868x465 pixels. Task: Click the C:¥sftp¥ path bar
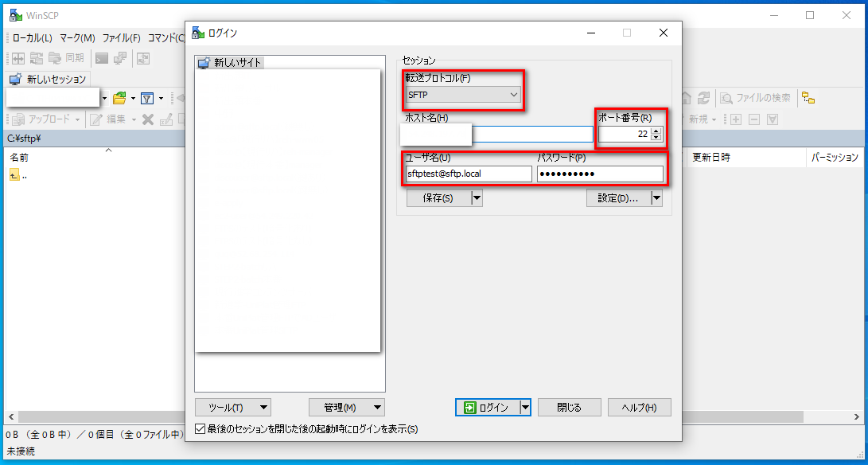[x=94, y=138]
